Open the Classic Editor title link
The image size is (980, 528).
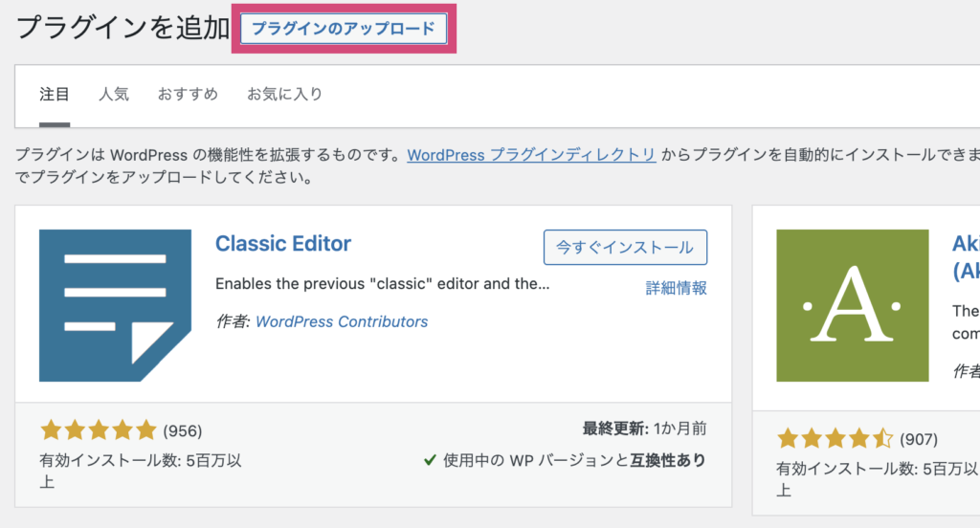coord(283,244)
